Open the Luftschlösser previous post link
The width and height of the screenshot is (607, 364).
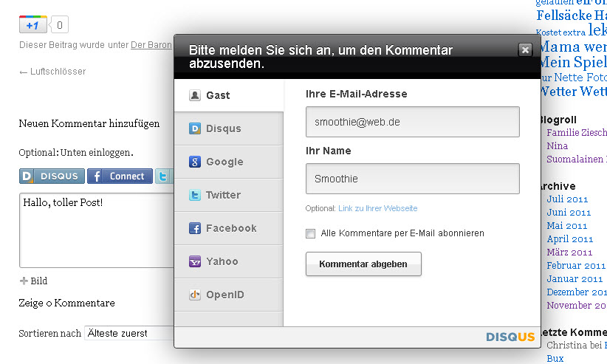52,72
